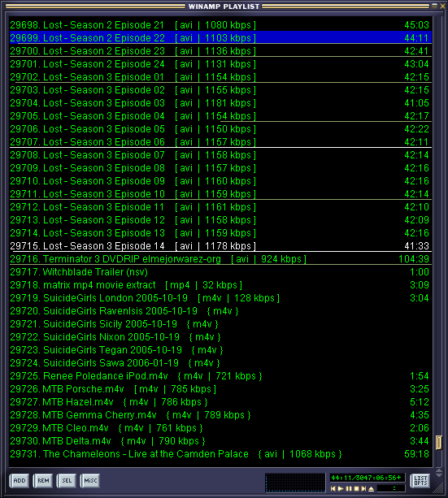Viewport: 448px width, 498px height.
Task: Select SuicideGirls Nixon 2005-10-19 entry
Action: point(220,337)
